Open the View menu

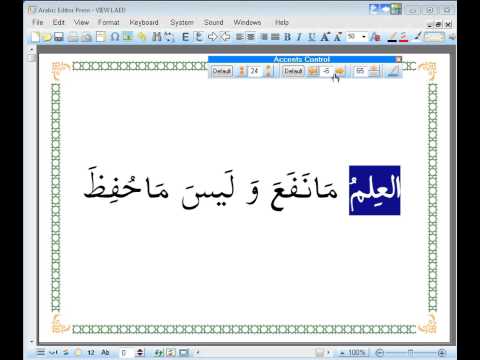(x=81, y=22)
